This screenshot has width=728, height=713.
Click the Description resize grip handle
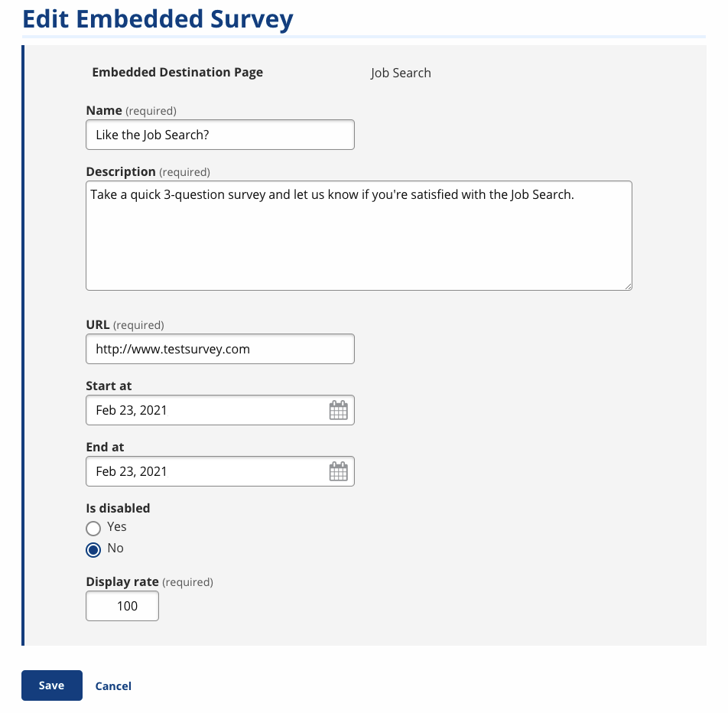[x=629, y=287]
